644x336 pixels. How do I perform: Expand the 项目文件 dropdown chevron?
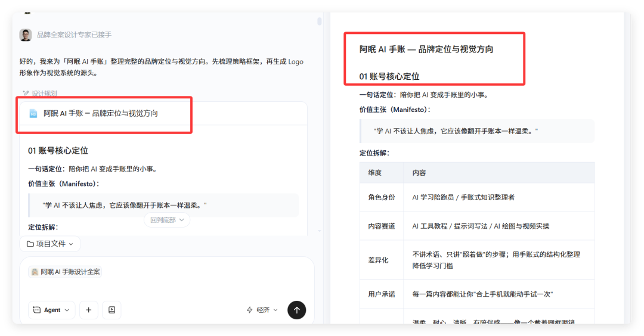coord(71,244)
